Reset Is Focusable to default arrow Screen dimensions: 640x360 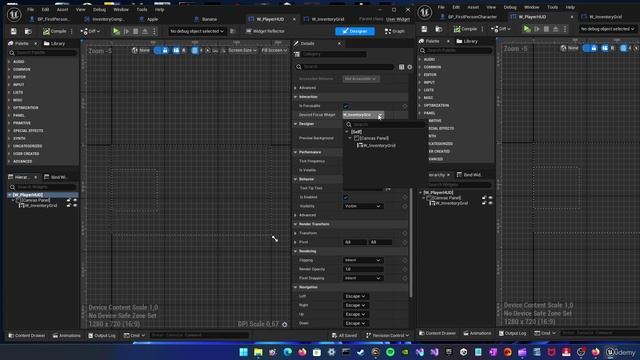click(x=404, y=106)
